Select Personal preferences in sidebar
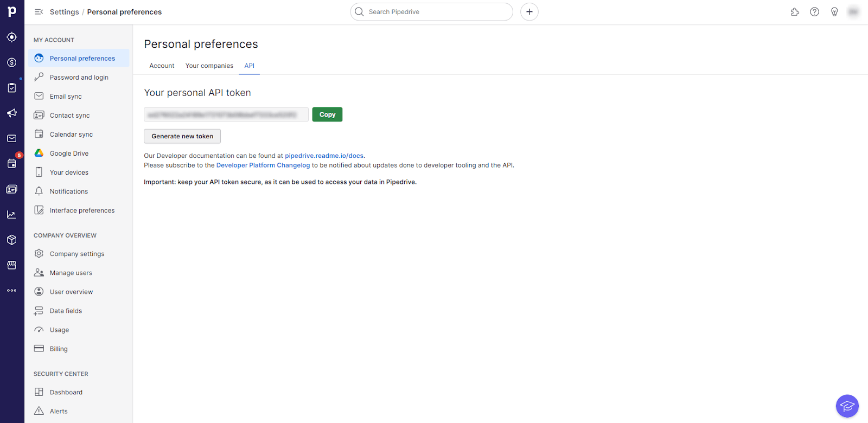Screen dimensions: 868x423 pos(79,58)
